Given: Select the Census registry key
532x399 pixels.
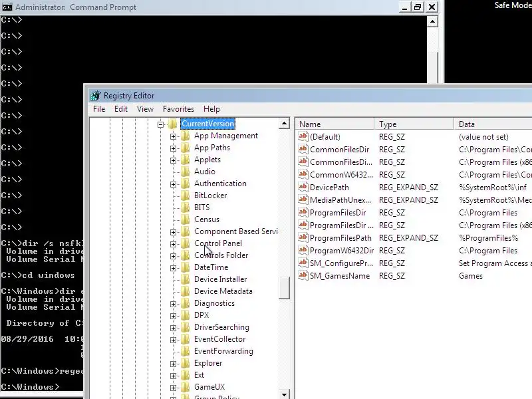Looking at the screenshot, I should click(x=207, y=219).
